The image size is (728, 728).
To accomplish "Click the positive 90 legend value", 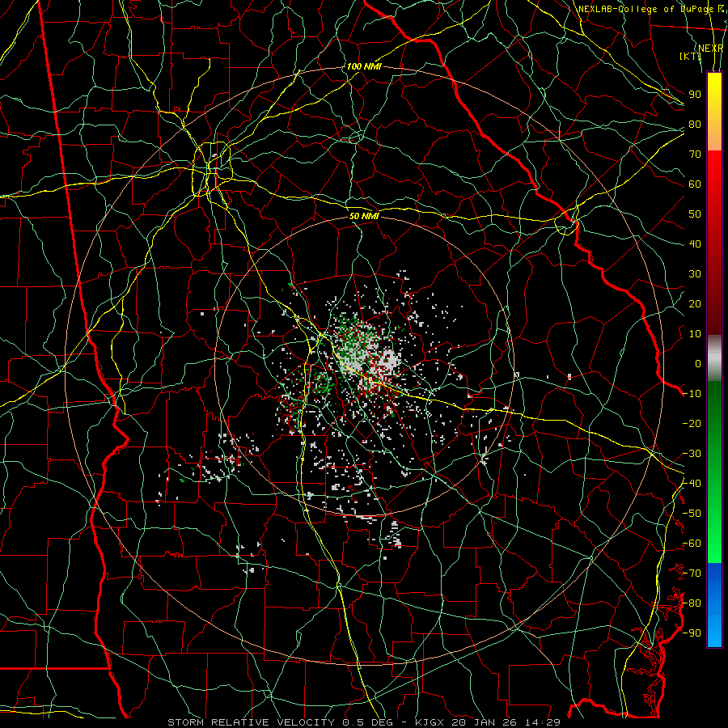I will click(x=695, y=95).
